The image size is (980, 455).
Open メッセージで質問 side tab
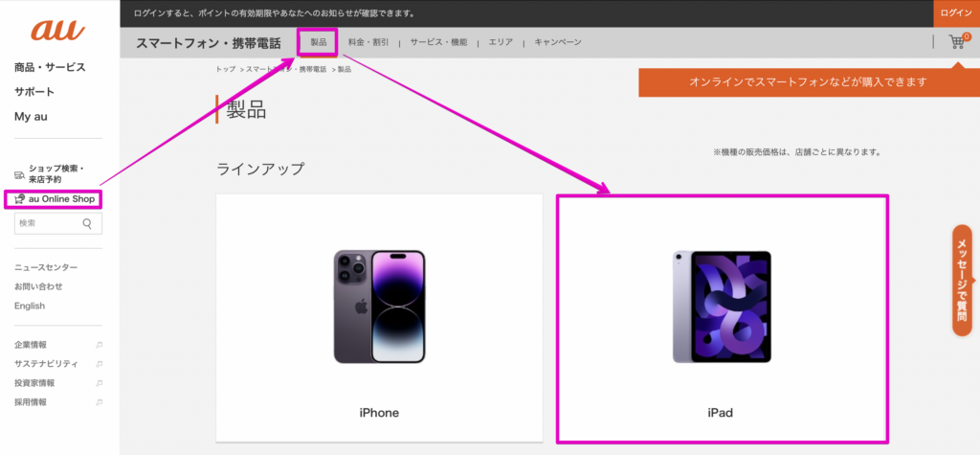point(963,280)
